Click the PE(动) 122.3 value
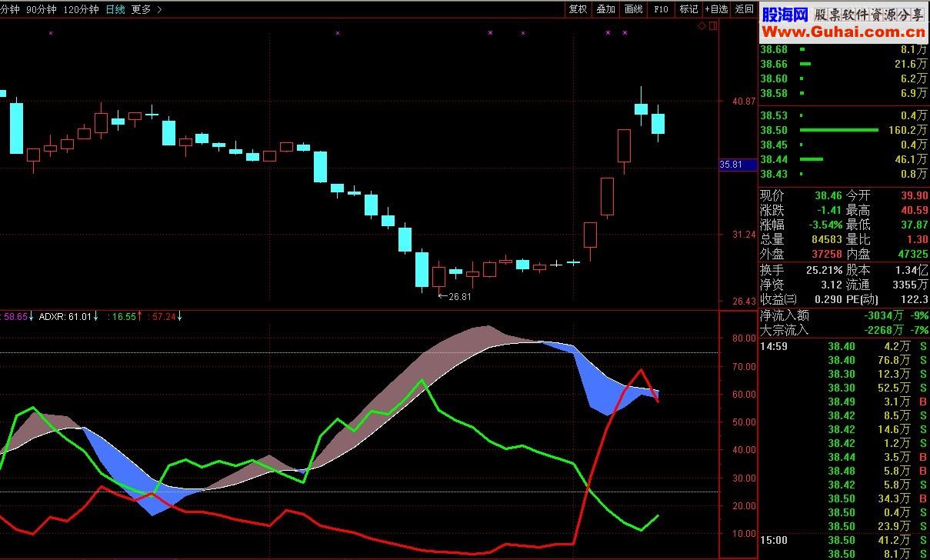Image resolution: width=930 pixels, height=560 pixels. click(913, 299)
